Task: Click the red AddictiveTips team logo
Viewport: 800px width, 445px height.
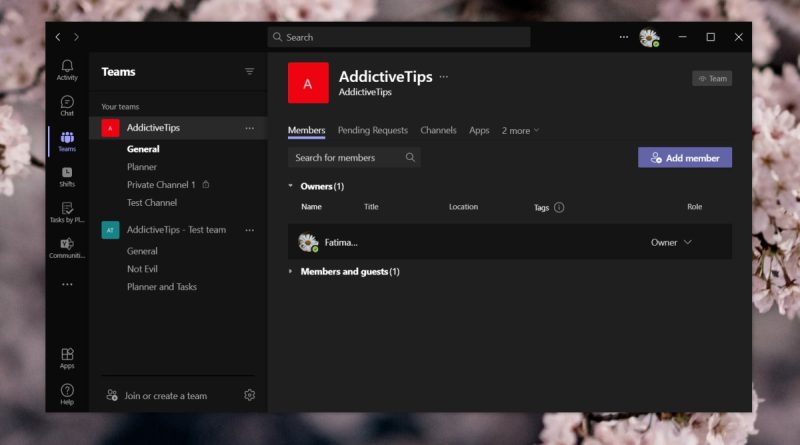Action: click(x=308, y=83)
